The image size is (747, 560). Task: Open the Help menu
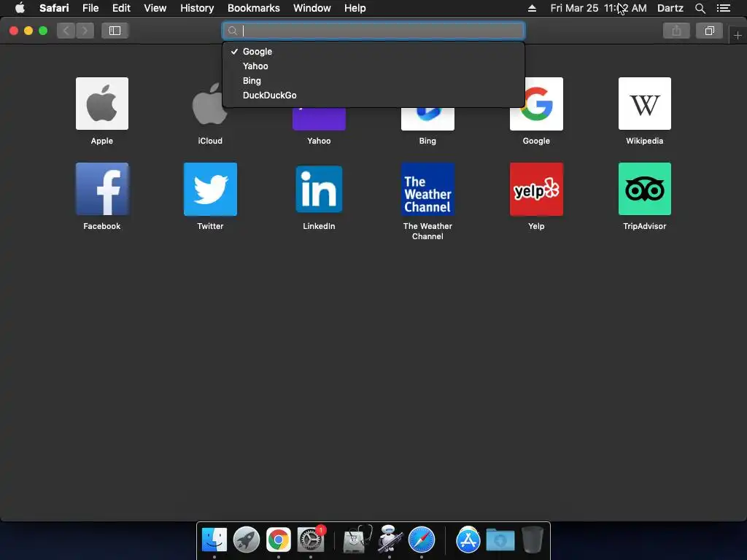(x=355, y=8)
